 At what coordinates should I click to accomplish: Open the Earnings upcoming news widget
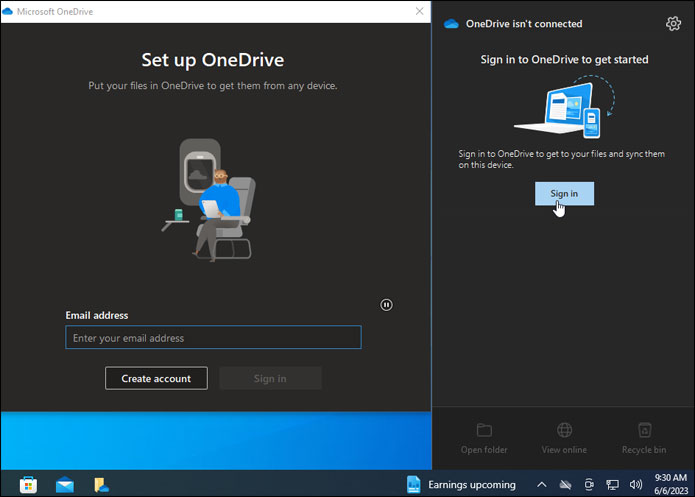pos(460,485)
